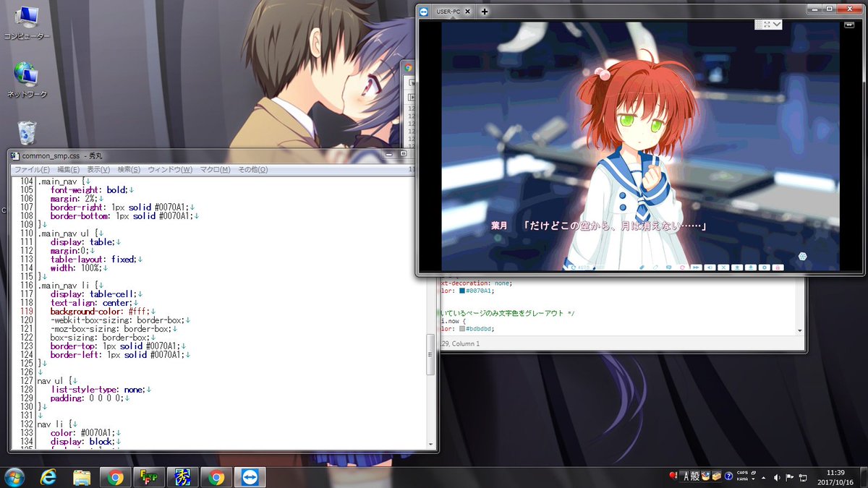Switch to the Hidemaru editor taskbar icon
The height and width of the screenshot is (488, 868).
183,477
